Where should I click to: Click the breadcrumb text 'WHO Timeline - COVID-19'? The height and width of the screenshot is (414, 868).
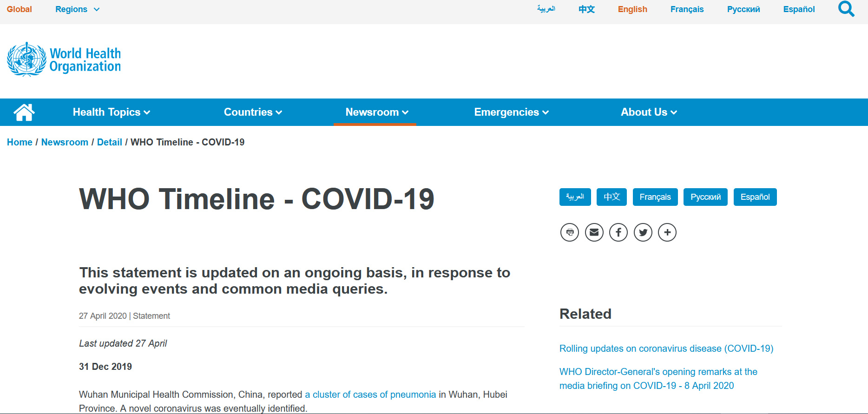[187, 142]
